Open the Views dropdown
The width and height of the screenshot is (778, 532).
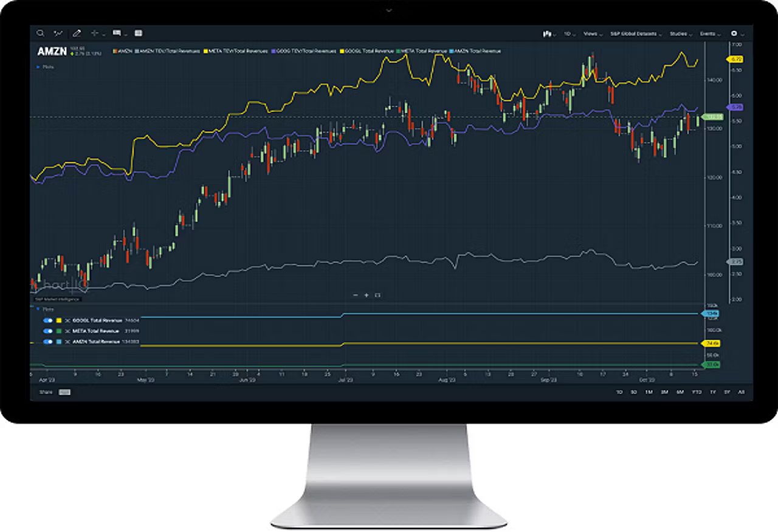(591, 34)
